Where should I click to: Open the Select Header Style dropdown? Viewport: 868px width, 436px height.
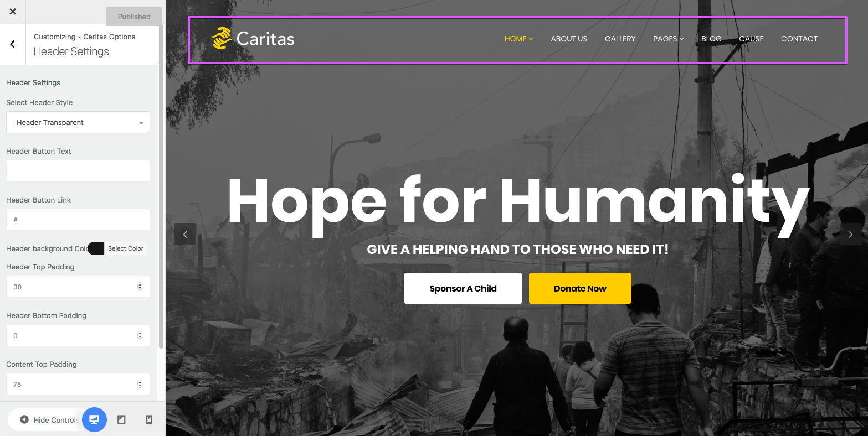[x=78, y=122]
